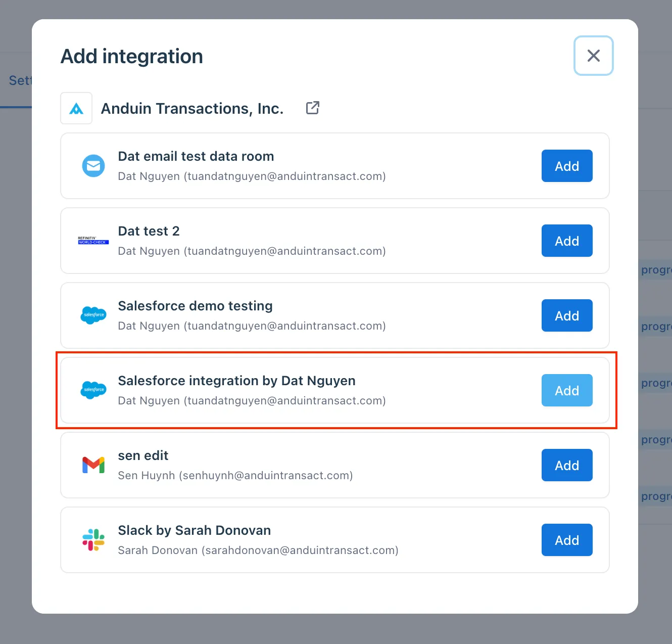672x644 pixels.
Task: Click the Slack logo icon
Action: coord(93,540)
